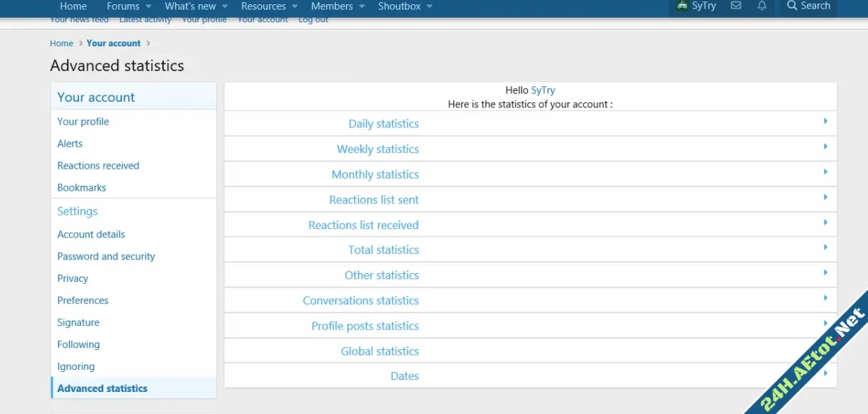This screenshot has width=868, height=414.
Task: Select Advanced statistics in sidebar
Action: click(x=102, y=388)
